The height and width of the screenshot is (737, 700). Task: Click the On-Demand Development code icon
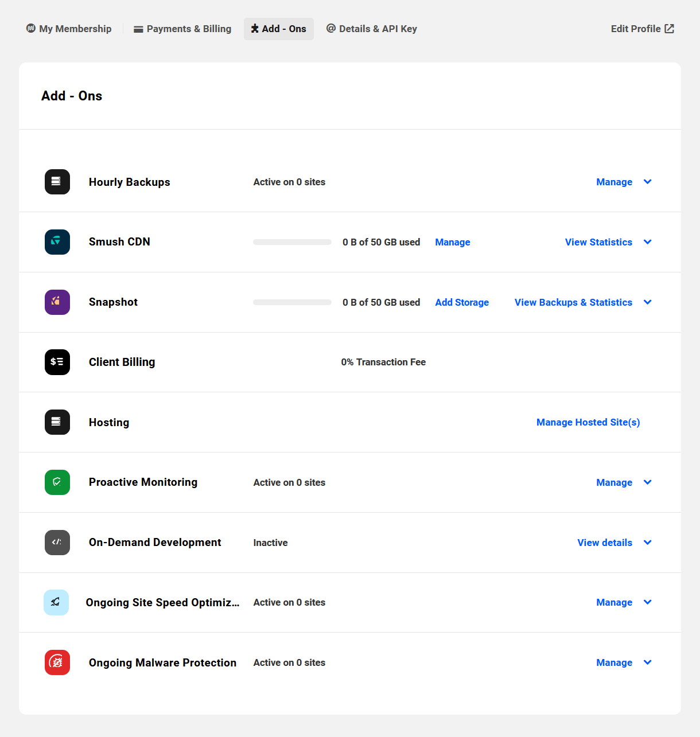coord(57,543)
